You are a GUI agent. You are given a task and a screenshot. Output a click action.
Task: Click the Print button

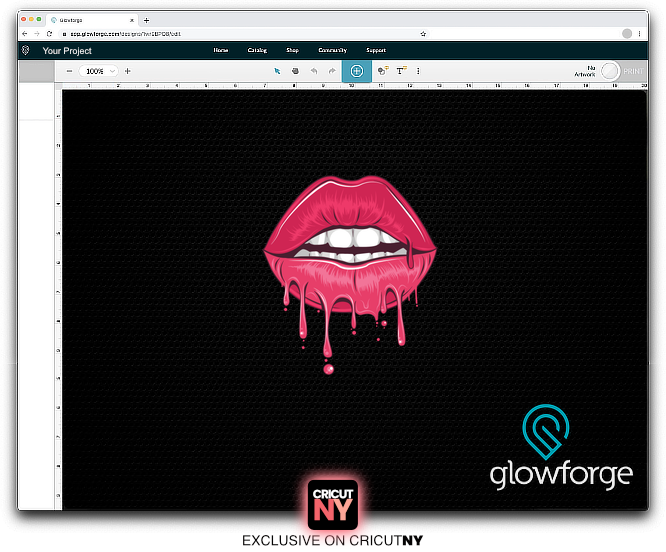[x=633, y=71]
